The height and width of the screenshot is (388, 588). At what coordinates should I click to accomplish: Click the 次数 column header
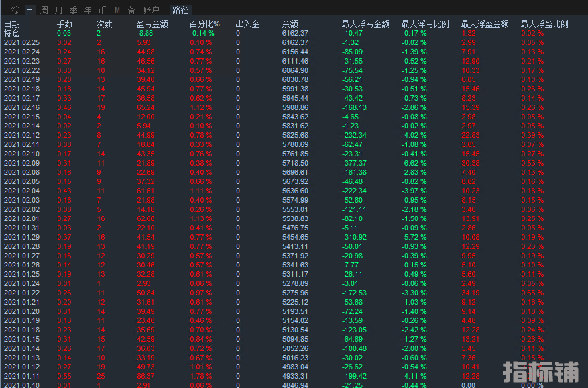click(104, 24)
